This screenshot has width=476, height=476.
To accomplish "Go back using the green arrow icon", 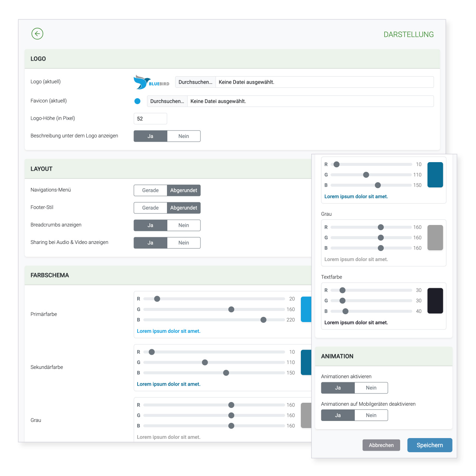I will tap(37, 34).
